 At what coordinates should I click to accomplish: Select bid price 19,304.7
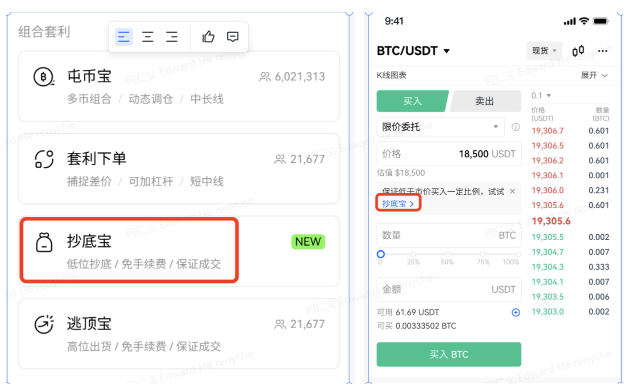pos(547,252)
